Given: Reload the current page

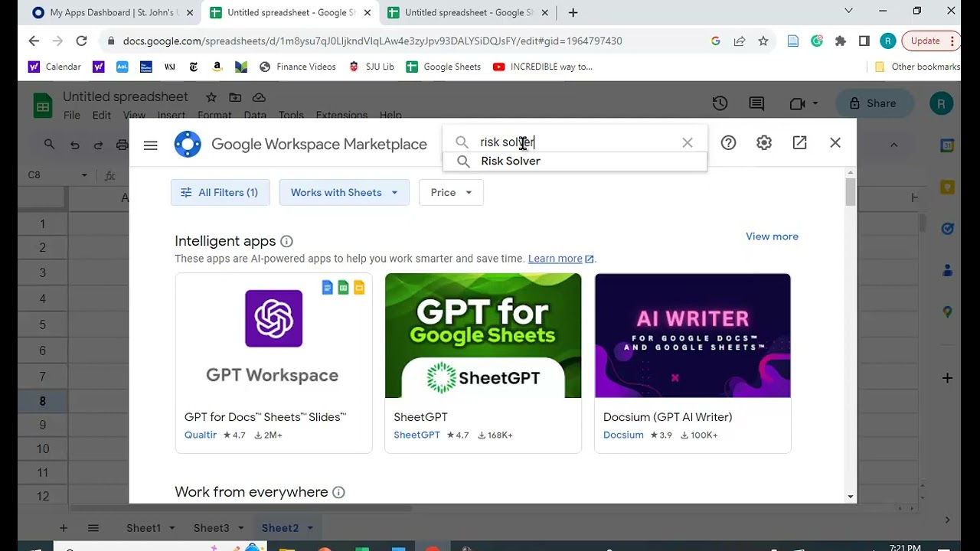Looking at the screenshot, I should point(81,41).
